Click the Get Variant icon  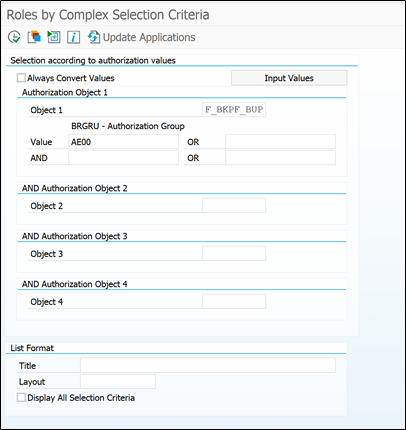pyautogui.click(x=34, y=37)
